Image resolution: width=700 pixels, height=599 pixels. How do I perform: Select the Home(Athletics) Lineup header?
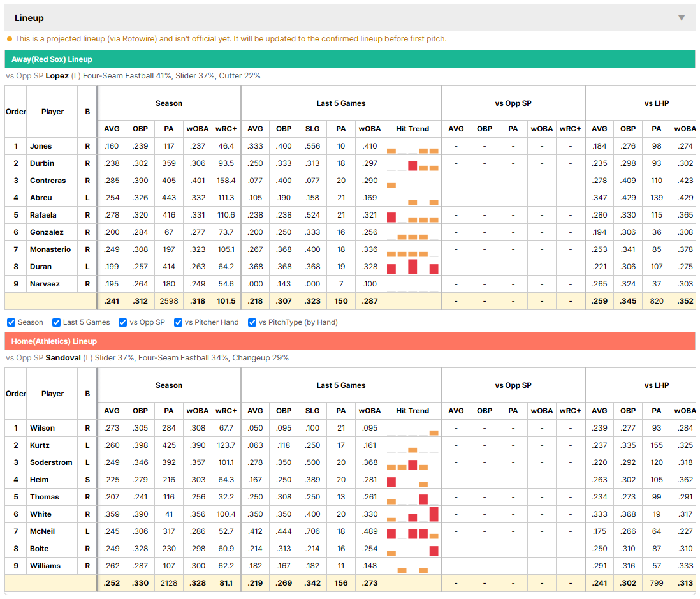pos(350,341)
